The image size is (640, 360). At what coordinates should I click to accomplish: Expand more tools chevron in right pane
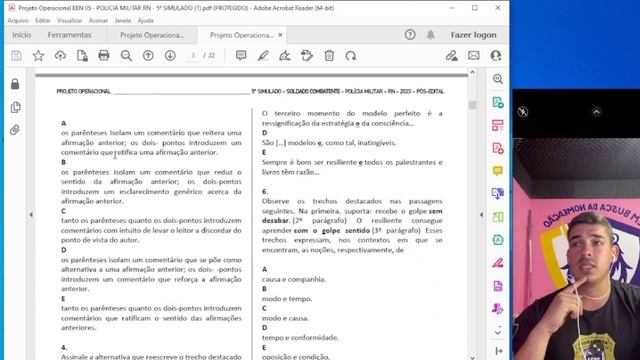pyautogui.click(x=498, y=332)
